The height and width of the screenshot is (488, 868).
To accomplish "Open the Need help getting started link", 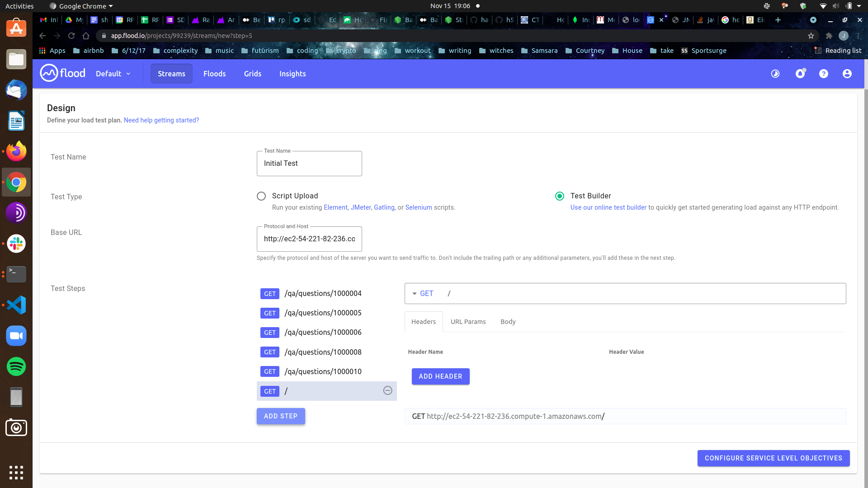I will [161, 120].
